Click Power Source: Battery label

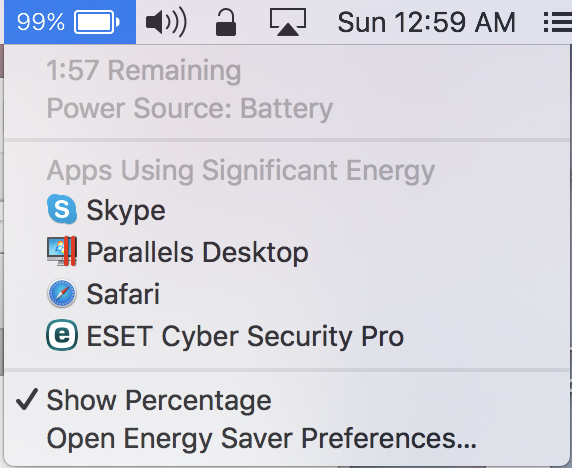pos(190,108)
